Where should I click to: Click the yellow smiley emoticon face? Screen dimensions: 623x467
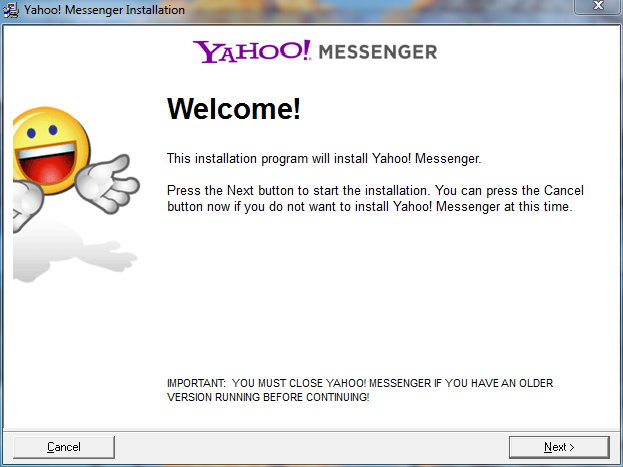coord(50,150)
